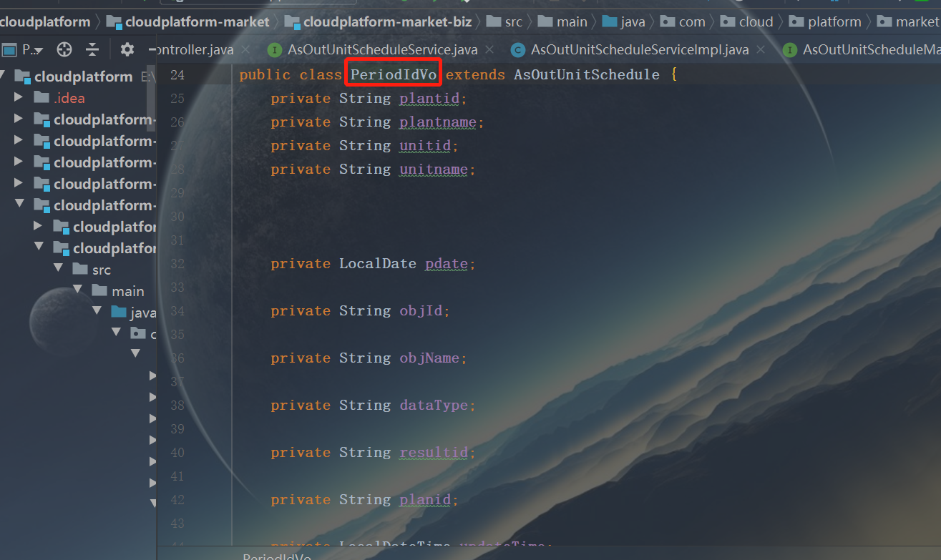Click the locate current file crosshair icon
This screenshot has width=941, height=560.
pyautogui.click(x=64, y=49)
